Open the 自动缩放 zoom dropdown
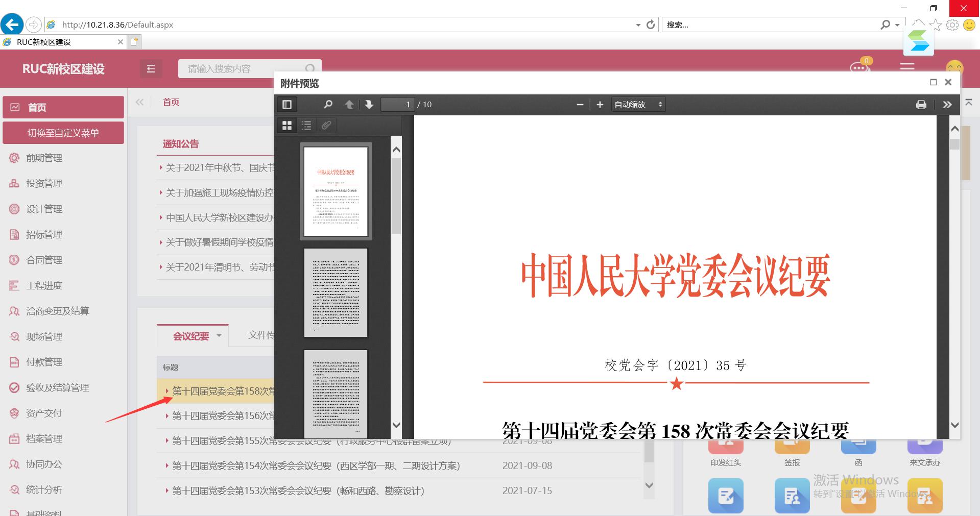 638,105
